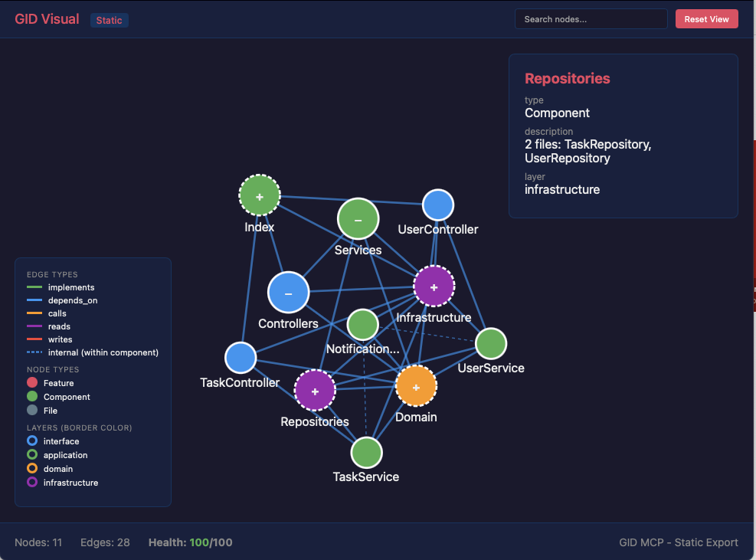Screen dimensions: 756x560
Task: Click the 'Controllers' node label
Action: pyautogui.click(x=288, y=323)
